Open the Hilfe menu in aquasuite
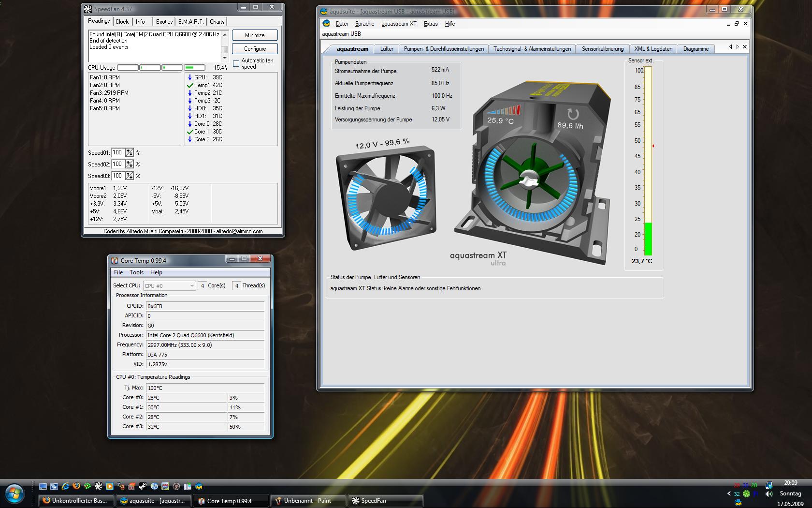 (450, 24)
